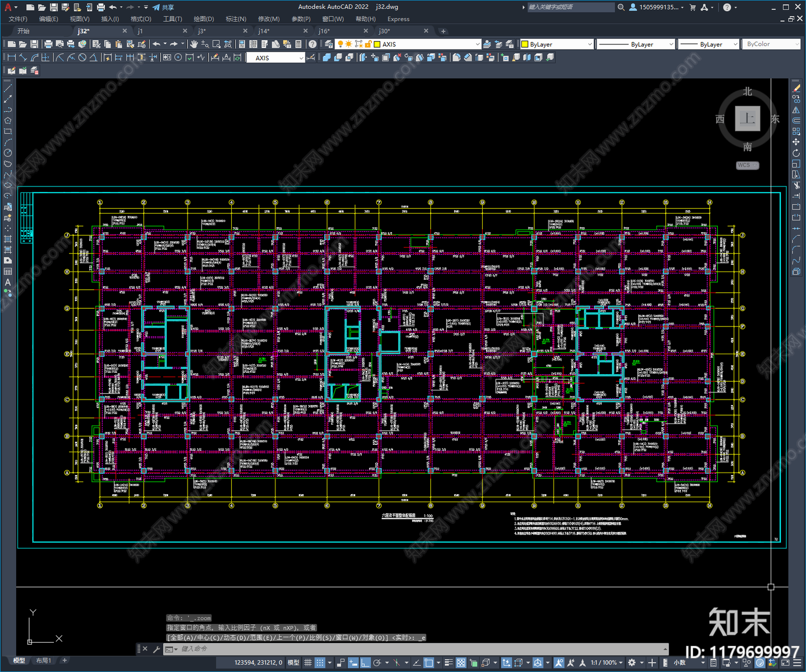Open the Express menu
The width and height of the screenshot is (806, 672).
[398, 19]
